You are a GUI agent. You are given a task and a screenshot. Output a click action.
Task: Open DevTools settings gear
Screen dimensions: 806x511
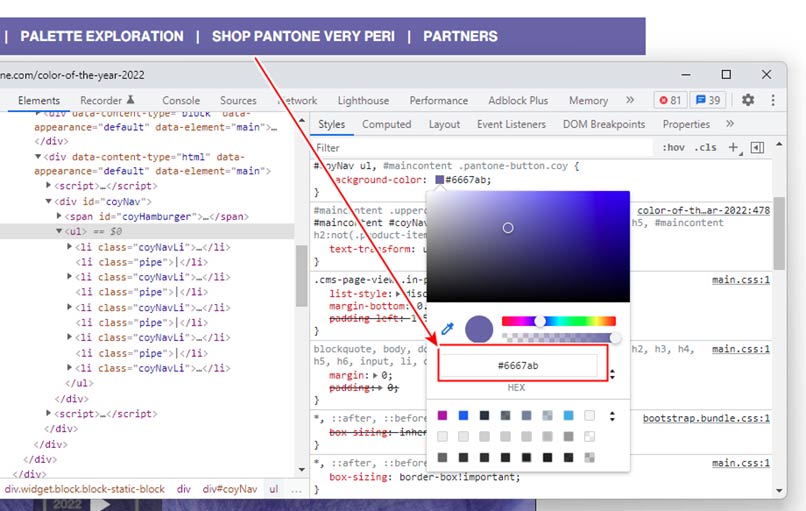tap(747, 100)
